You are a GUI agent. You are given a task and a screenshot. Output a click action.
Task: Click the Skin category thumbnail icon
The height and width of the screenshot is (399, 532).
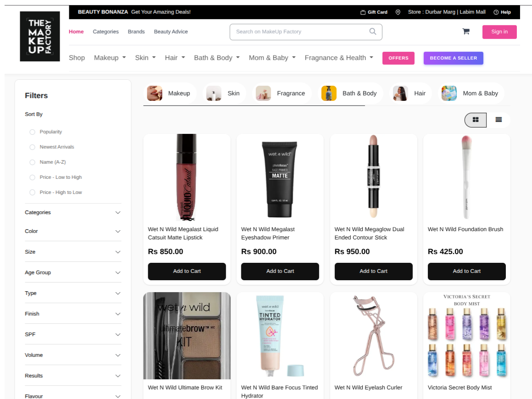coord(214,93)
